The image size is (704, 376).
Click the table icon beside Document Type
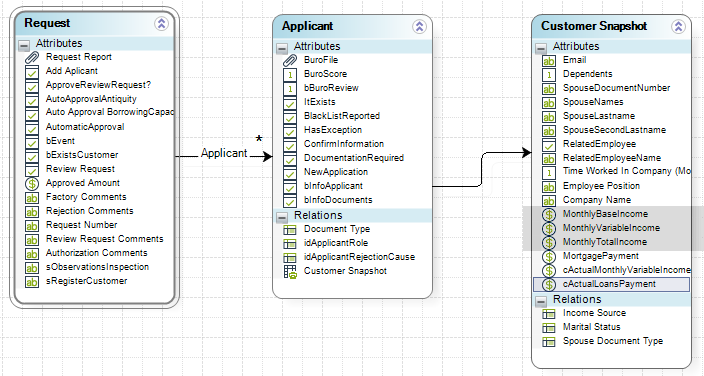coord(290,230)
